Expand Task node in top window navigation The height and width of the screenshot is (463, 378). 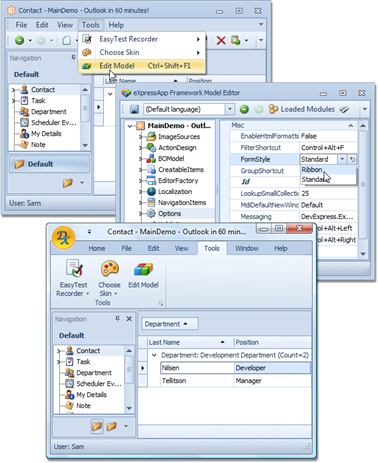pyautogui.click(x=14, y=101)
